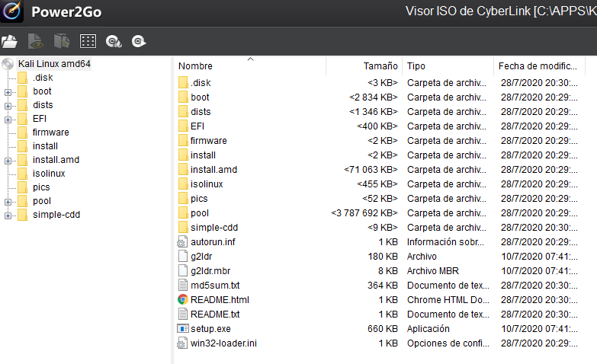Screen dimensions: 597x364
Task: Click the '<1 346 KB>' size cell
Action: (374, 112)
